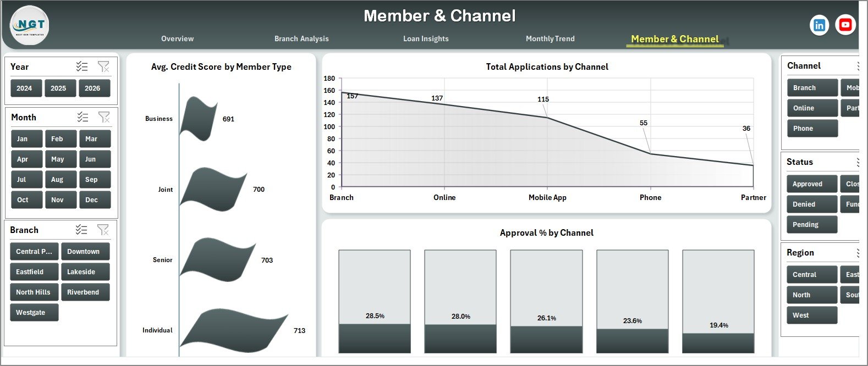
Task: Select May in Month slicer
Action: pyautogui.click(x=61, y=159)
